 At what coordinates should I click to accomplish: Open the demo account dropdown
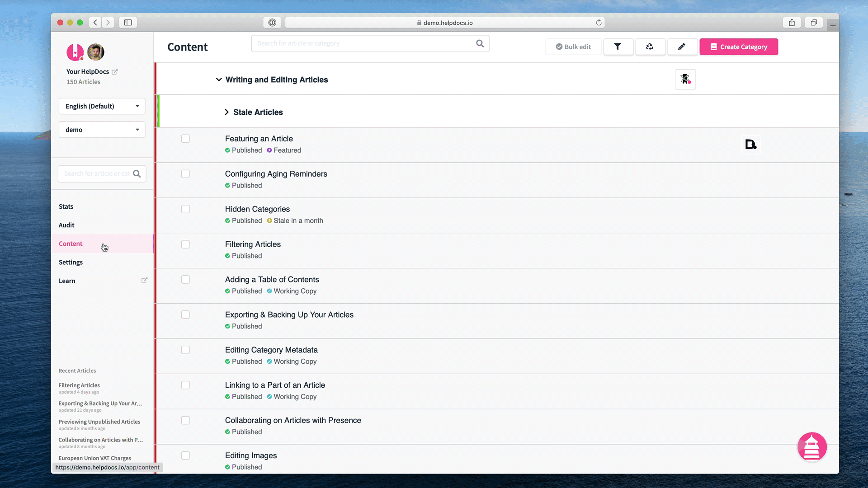102,130
